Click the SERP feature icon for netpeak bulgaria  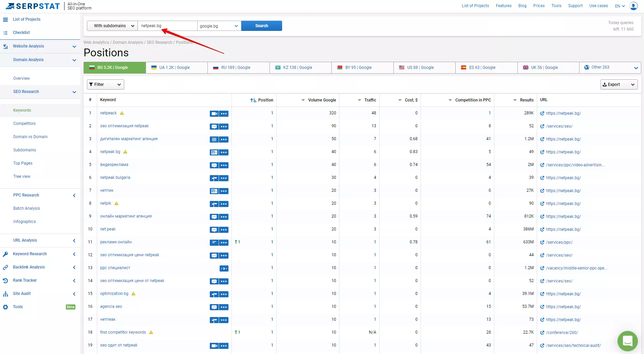(214, 178)
